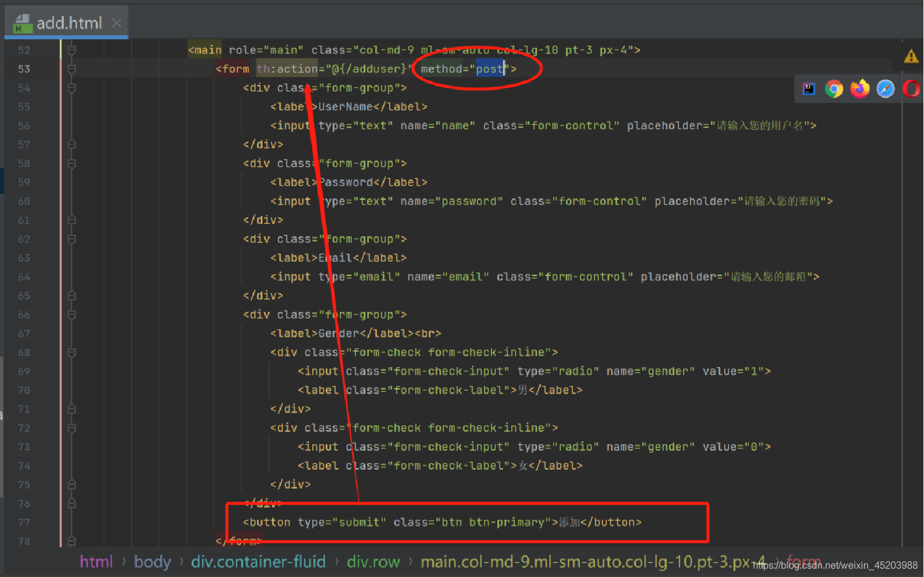Click line number 64 in gutter
Screen dimensions: 924x577
coord(24,277)
